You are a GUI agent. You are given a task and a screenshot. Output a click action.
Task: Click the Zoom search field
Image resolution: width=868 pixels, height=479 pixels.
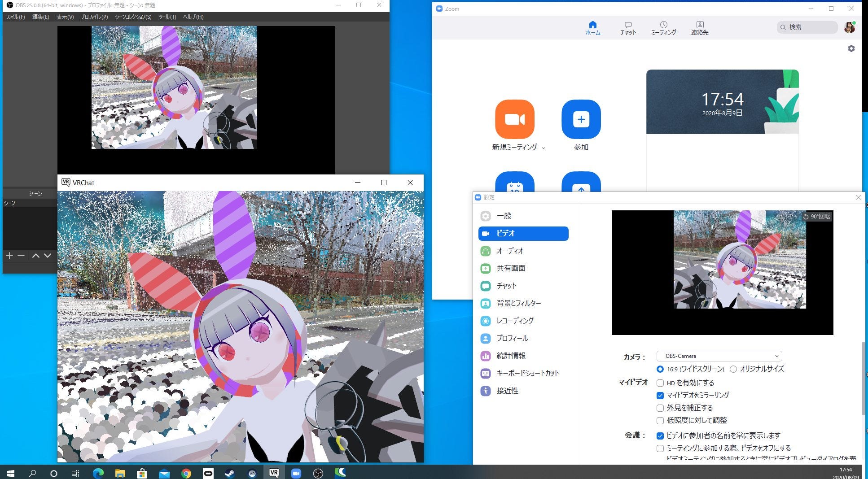(807, 27)
